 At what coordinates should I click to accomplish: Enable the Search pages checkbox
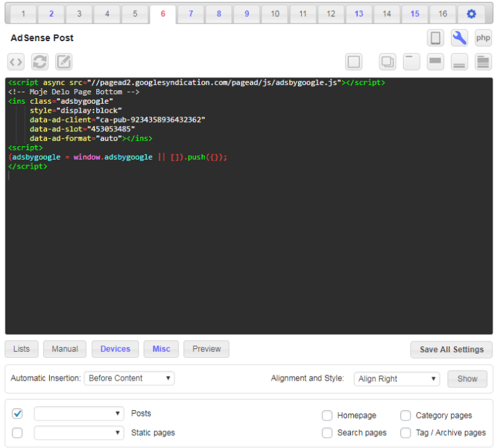click(x=327, y=433)
